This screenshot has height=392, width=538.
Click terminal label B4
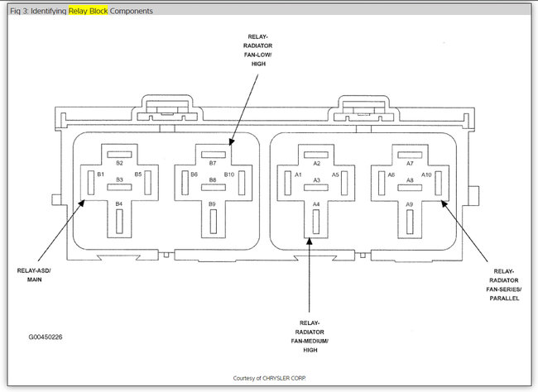point(118,203)
